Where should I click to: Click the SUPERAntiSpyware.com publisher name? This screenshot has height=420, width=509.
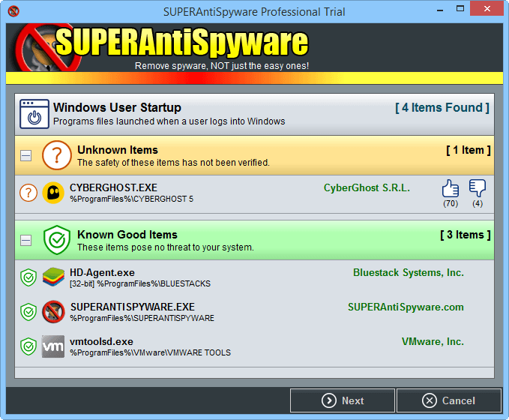coord(406,307)
